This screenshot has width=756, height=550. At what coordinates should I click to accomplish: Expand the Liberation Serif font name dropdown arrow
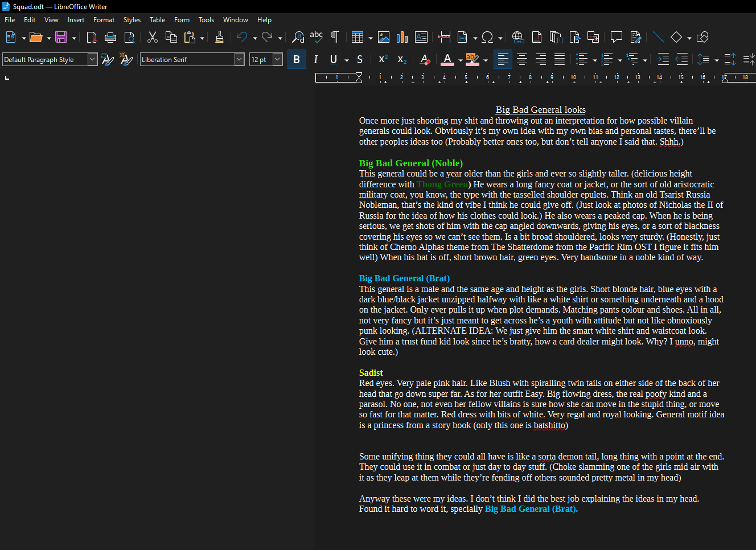tap(239, 59)
